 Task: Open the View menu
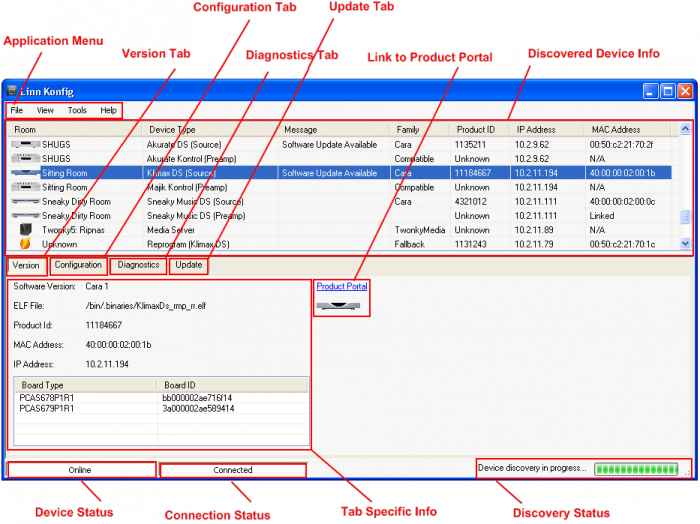point(45,110)
